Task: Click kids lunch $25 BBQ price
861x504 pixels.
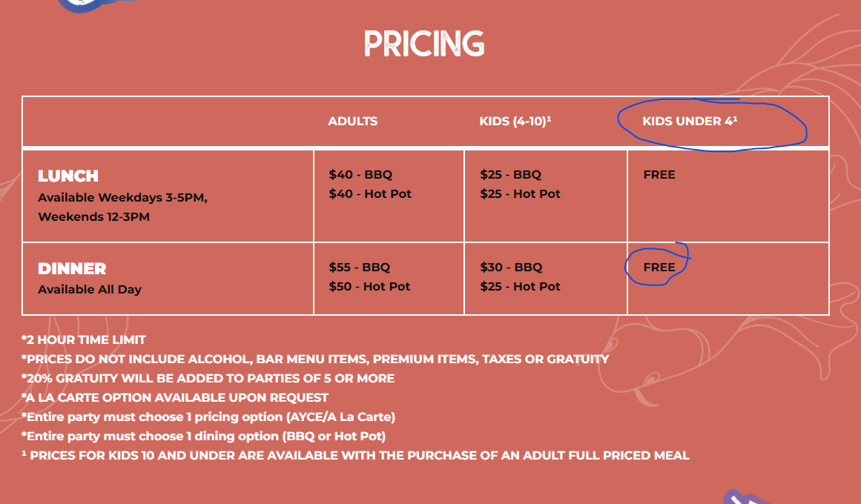Action: point(511,175)
